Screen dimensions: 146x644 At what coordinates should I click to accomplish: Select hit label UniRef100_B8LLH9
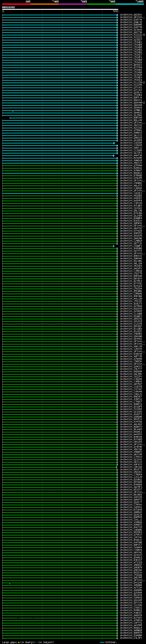[x=131, y=120]
